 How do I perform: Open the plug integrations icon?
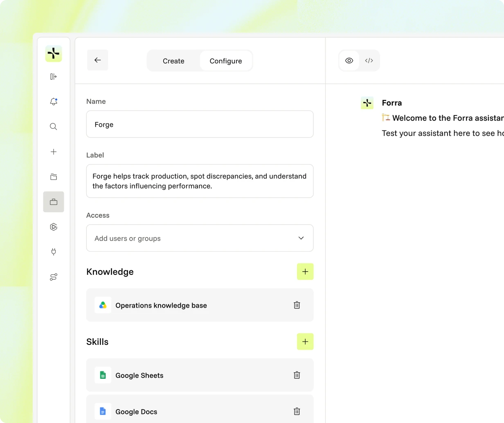pos(54,252)
